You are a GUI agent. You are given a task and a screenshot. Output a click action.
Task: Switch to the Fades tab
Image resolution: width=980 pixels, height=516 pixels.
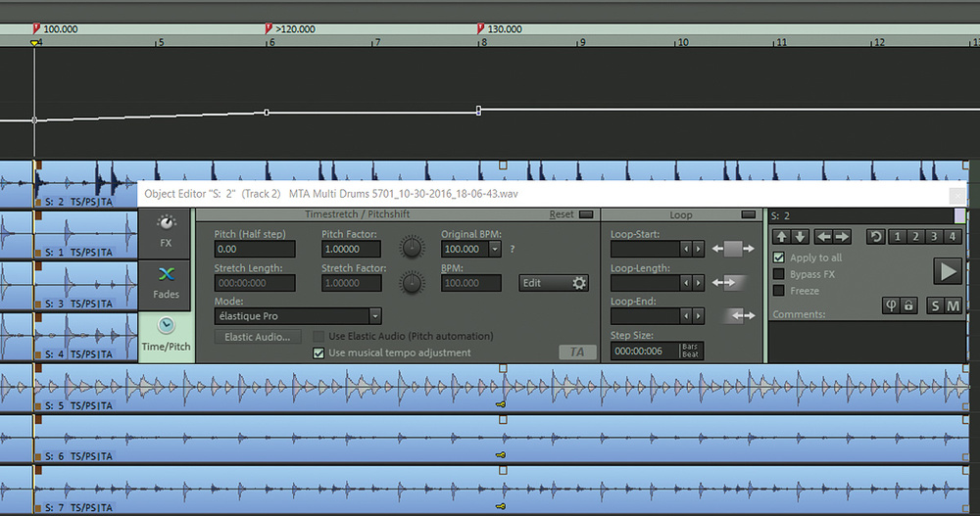pos(166,282)
